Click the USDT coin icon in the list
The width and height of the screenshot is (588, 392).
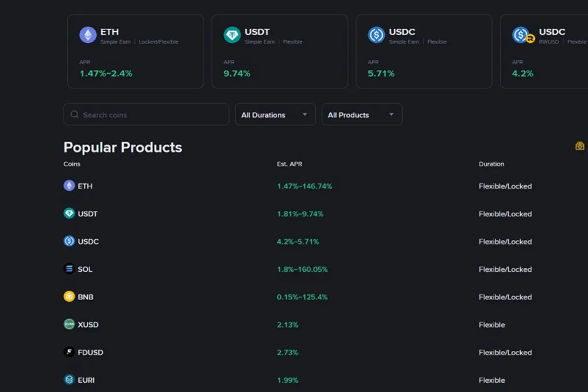[x=69, y=213]
